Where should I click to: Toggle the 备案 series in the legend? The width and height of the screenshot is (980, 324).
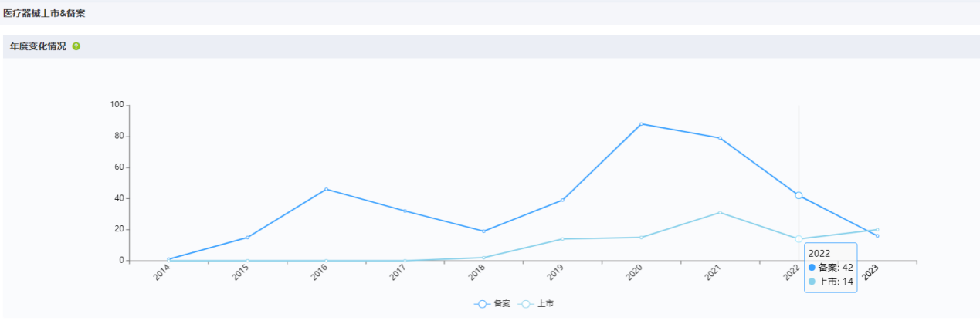pos(493,304)
